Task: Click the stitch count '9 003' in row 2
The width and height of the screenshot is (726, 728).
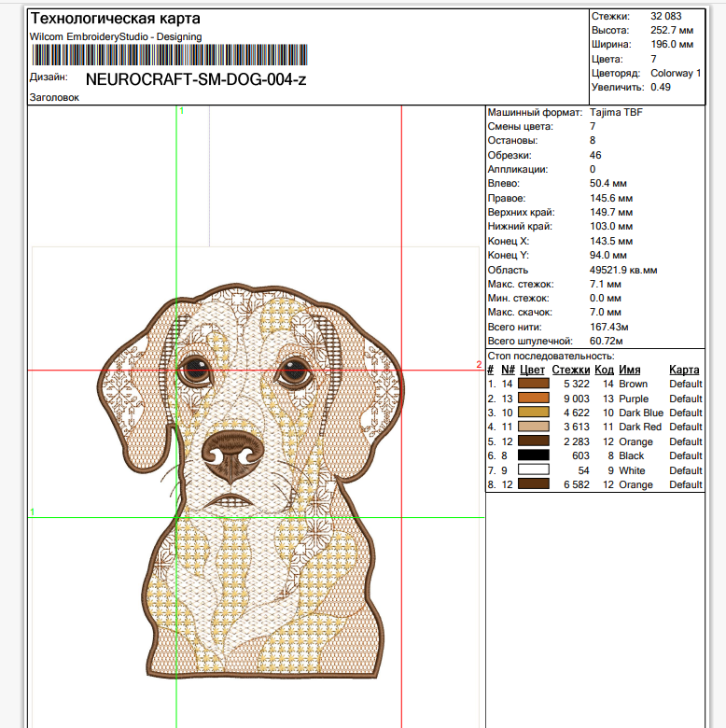Action: (x=576, y=399)
